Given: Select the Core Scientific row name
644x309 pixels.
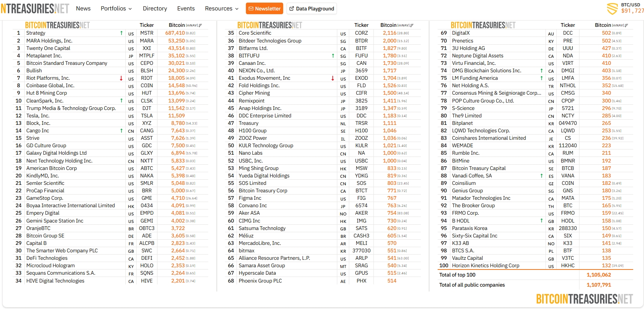Looking at the screenshot, I should pos(255,33).
